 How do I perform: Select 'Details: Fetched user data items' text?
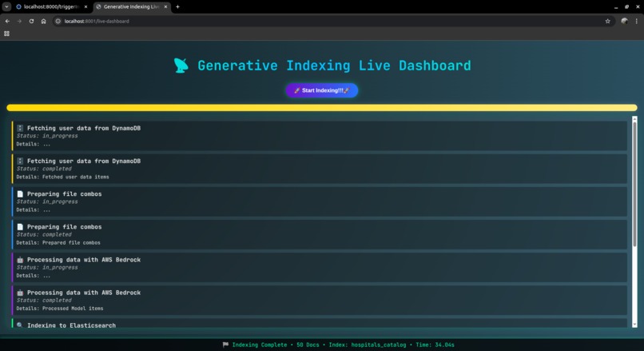(63, 177)
